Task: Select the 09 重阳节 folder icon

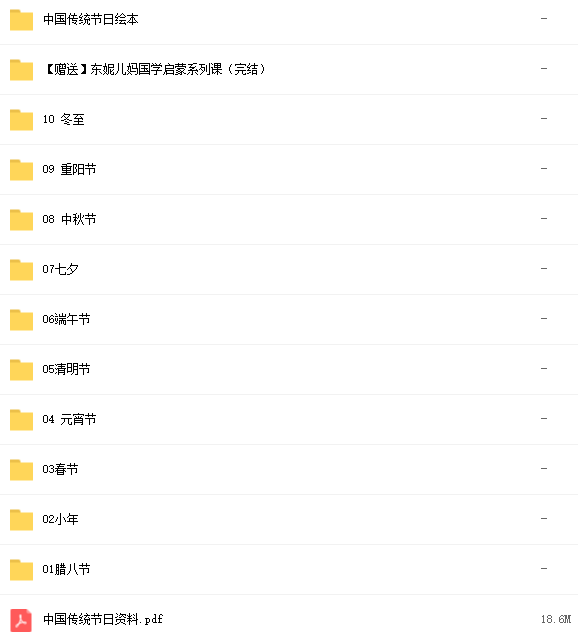Action: pyautogui.click(x=21, y=170)
